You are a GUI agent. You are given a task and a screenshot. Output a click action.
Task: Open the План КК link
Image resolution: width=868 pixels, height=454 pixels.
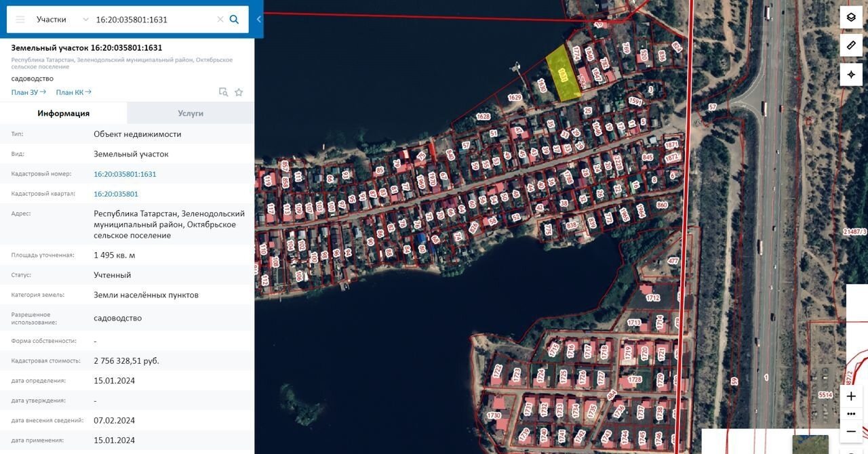click(x=73, y=92)
